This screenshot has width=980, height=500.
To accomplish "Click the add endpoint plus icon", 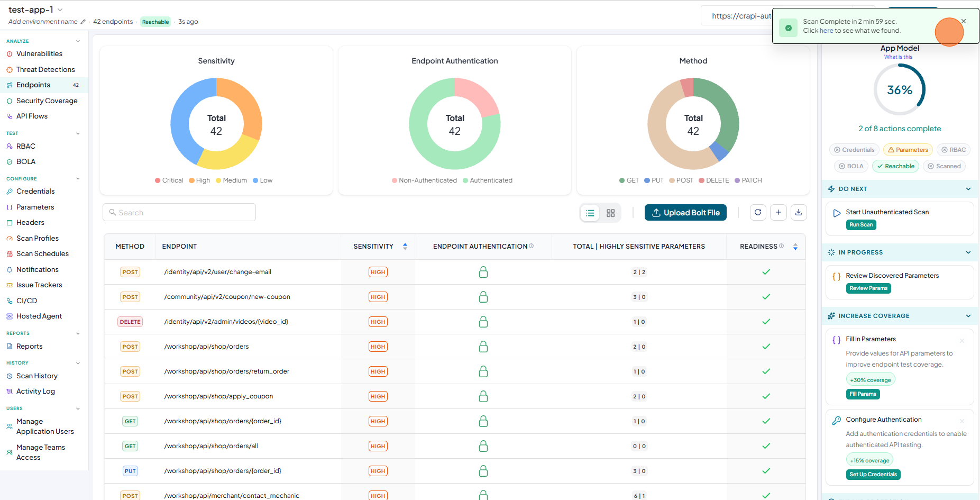I will (778, 212).
